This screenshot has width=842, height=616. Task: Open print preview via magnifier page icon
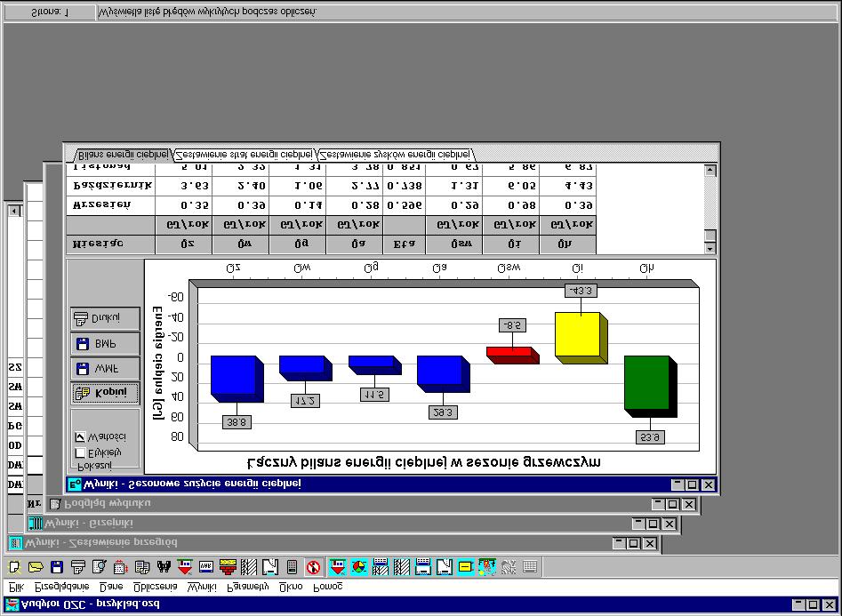pyautogui.click(x=100, y=566)
